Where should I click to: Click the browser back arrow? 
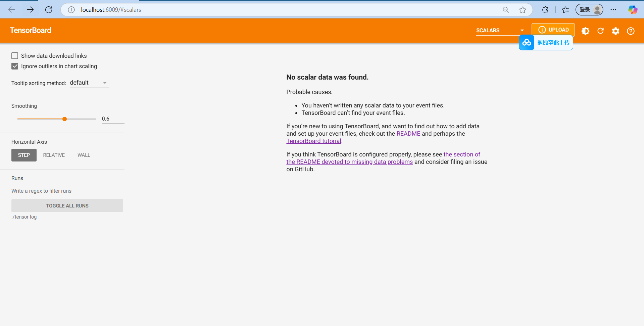12,10
